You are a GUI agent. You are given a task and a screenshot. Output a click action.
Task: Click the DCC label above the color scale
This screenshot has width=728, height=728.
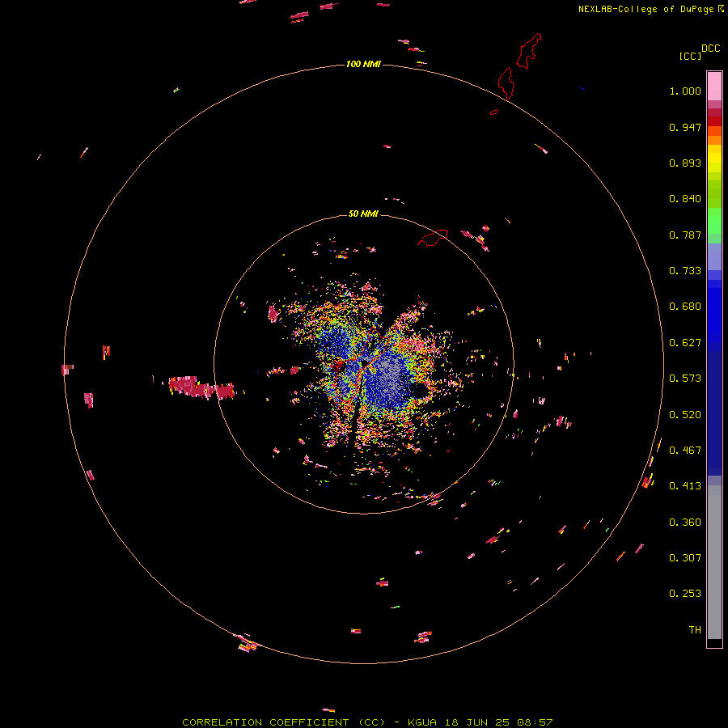click(710, 49)
